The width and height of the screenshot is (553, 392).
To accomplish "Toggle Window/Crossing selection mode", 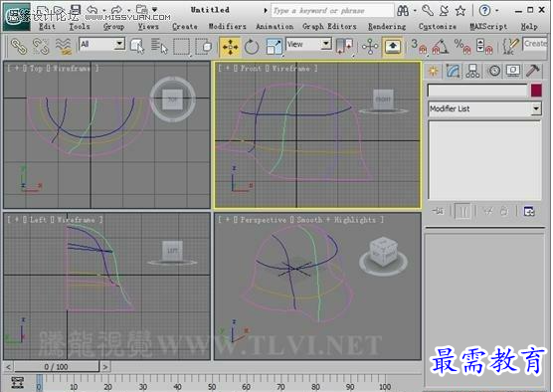I will pyautogui.click(x=204, y=46).
